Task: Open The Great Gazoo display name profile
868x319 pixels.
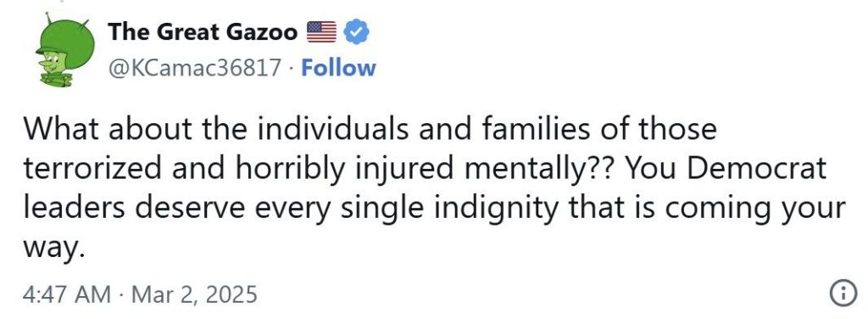Action: (x=203, y=32)
